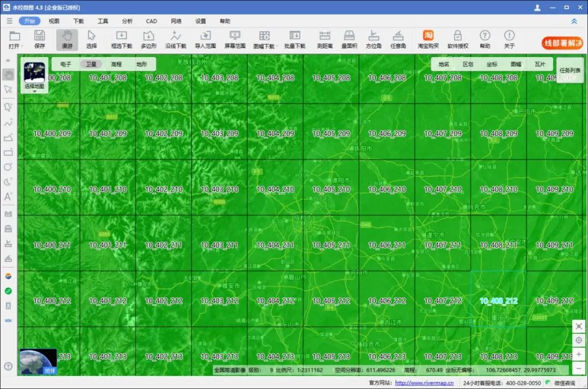Click sidebar help question mark at bottom

[x=8, y=366]
